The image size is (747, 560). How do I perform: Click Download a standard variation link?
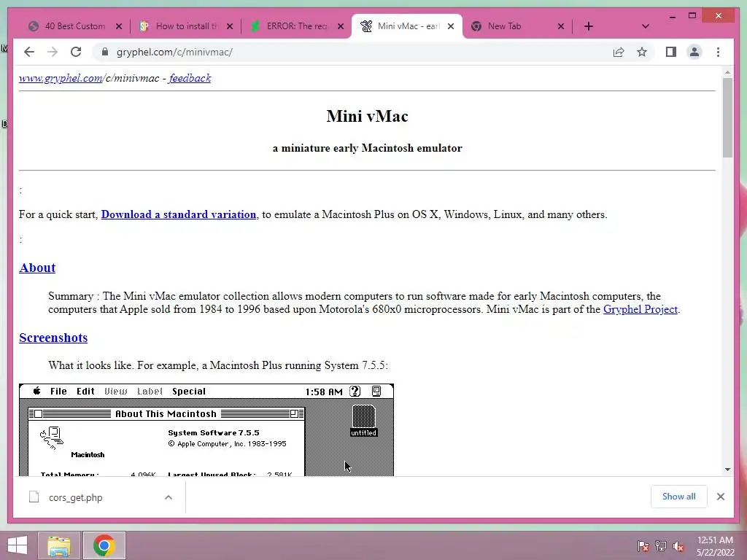(x=179, y=214)
